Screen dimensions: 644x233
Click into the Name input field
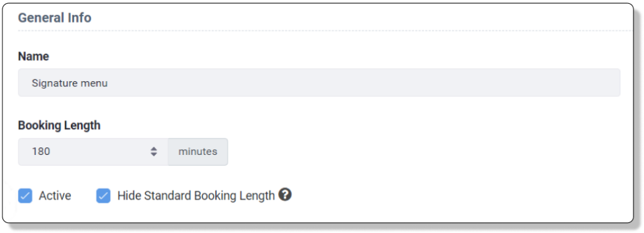click(x=319, y=82)
